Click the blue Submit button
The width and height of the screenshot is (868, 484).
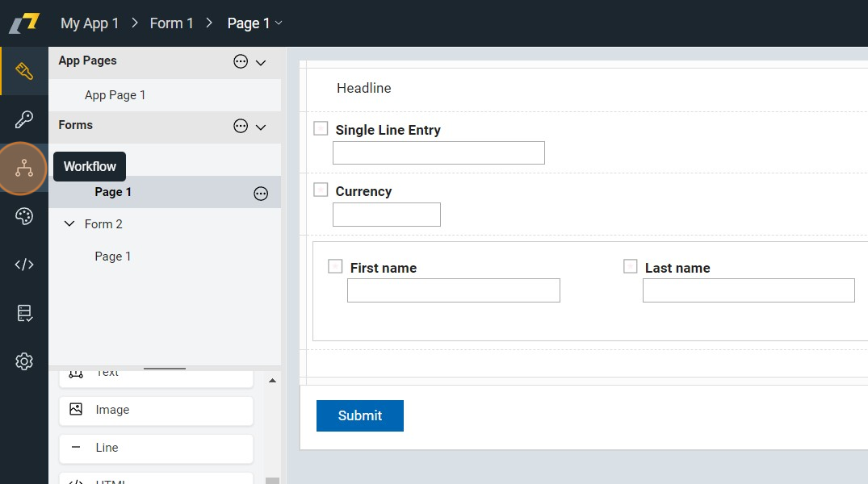click(x=359, y=415)
